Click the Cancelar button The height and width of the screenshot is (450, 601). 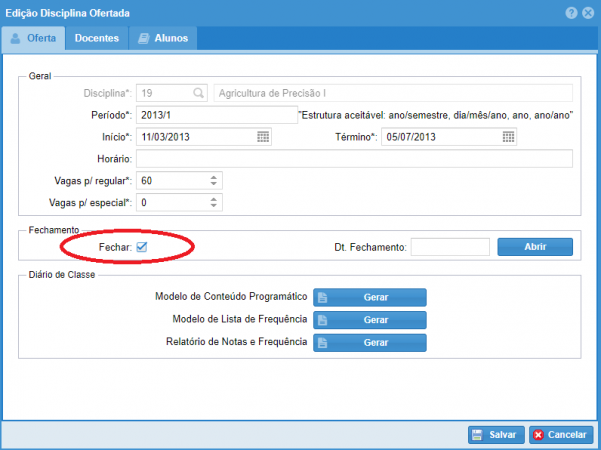[x=558, y=435]
